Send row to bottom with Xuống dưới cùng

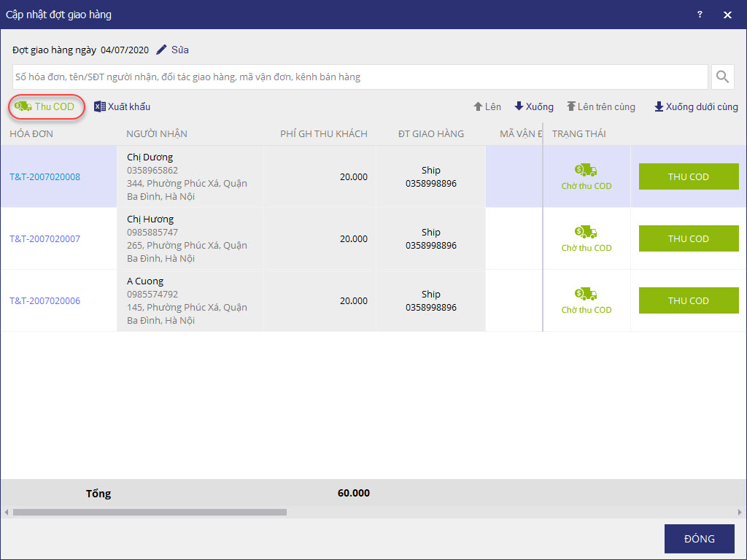coord(695,106)
